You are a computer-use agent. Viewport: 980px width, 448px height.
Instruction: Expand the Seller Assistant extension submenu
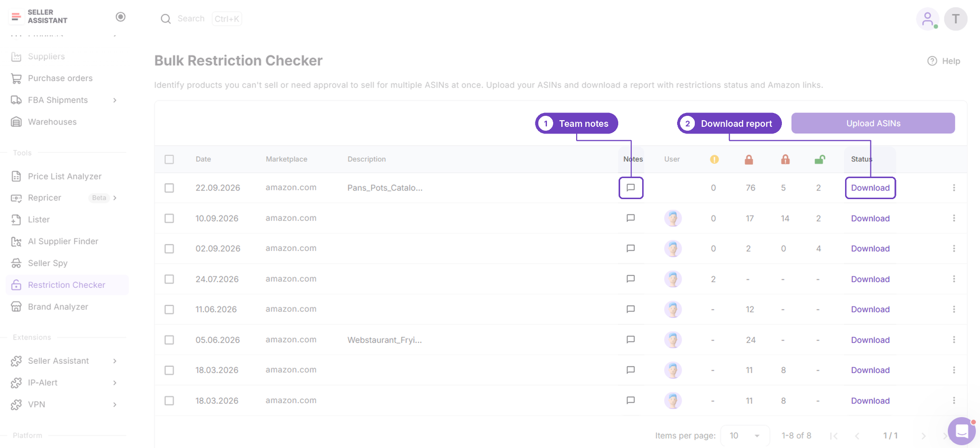(115, 361)
